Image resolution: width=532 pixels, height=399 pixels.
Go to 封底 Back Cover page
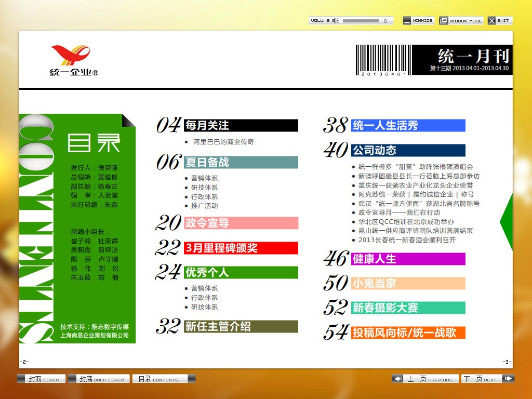[99, 379]
